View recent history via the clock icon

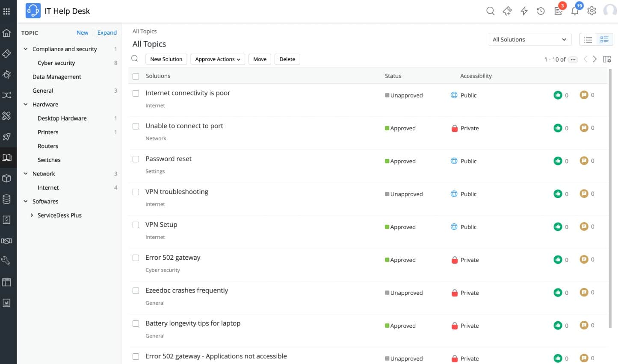541,11
